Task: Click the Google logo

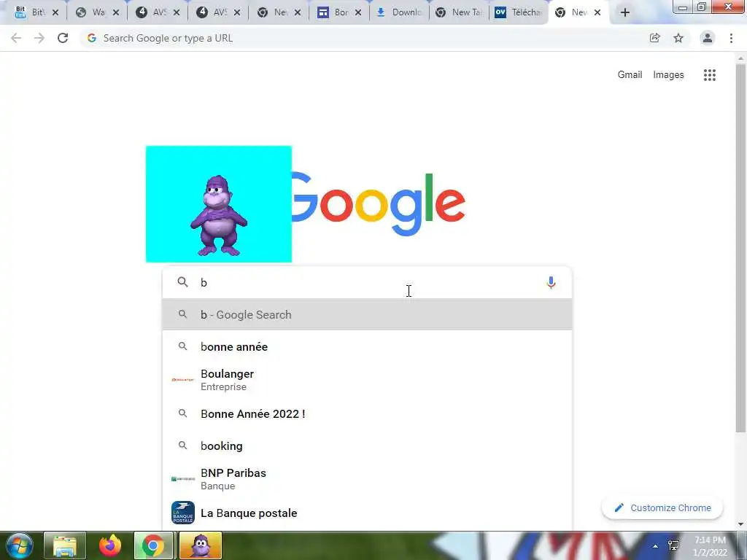Action: click(x=379, y=204)
